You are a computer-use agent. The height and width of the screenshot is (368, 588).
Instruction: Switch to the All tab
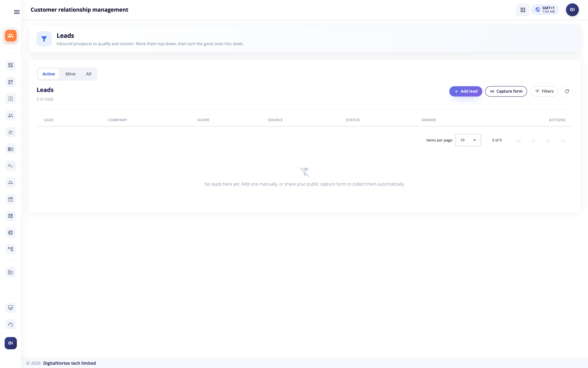point(89,74)
